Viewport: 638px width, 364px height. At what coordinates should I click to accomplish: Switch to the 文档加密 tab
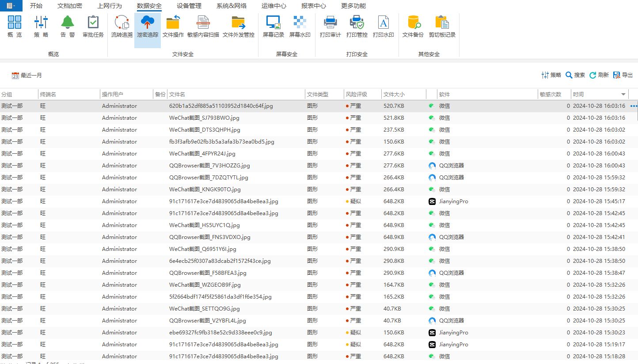click(x=69, y=6)
